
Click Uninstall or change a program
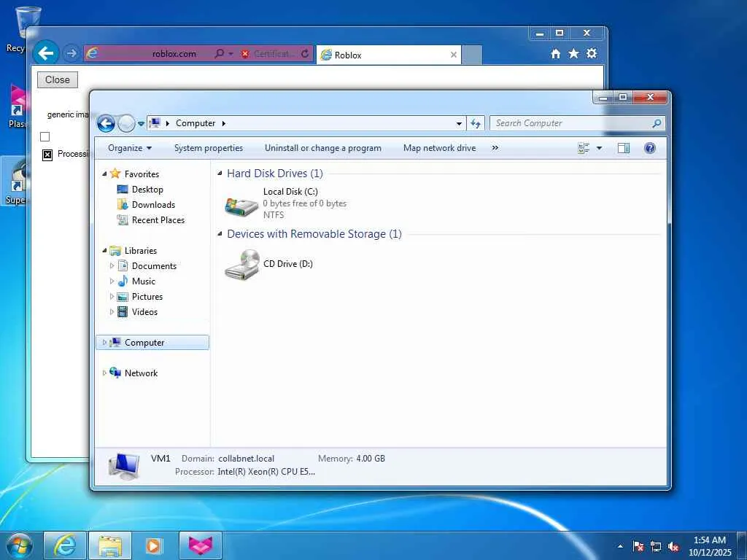pyautogui.click(x=323, y=148)
